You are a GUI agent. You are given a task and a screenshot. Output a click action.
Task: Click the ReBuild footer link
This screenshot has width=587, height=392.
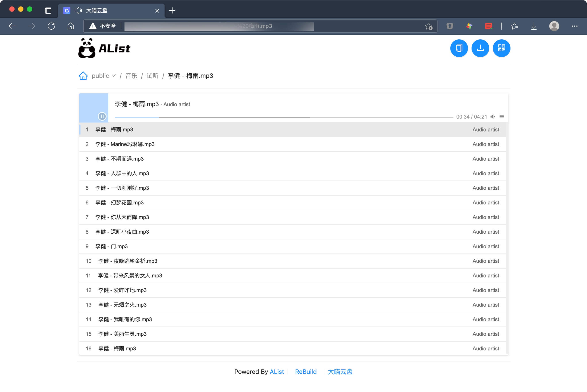tap(306, 372)
